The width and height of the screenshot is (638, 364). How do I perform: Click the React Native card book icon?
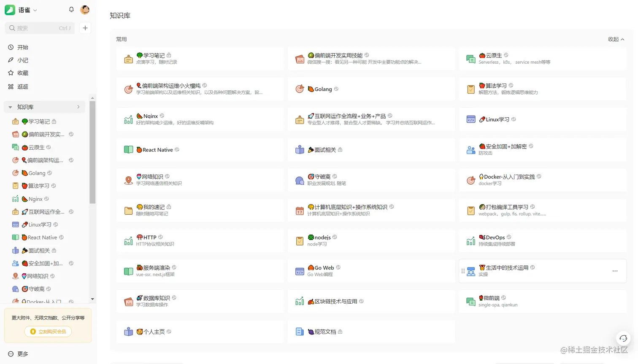click(x=129, y=150)
